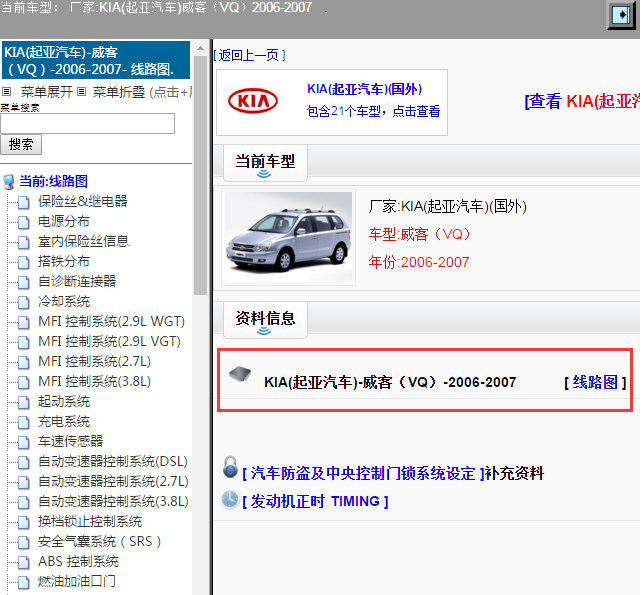This screenshot has height=595, width=640.
Task: Click the page icon for 起动系统
Action: tap(24, 402)
